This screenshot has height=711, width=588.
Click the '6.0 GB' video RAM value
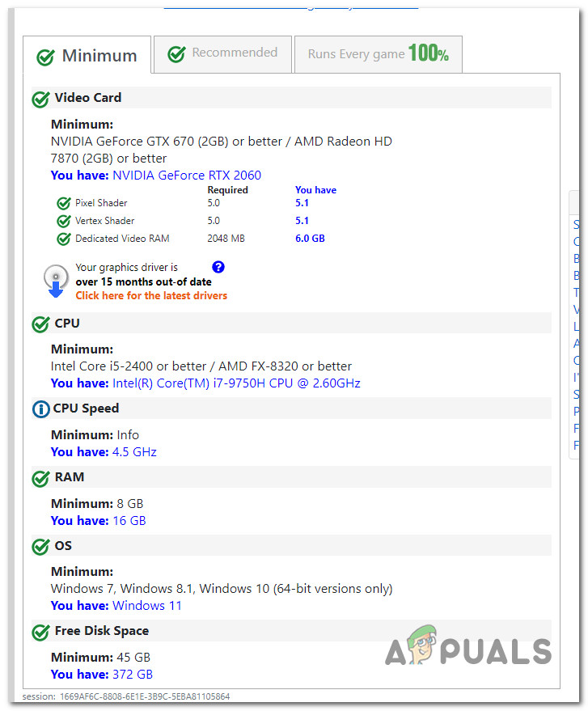pos(310,239)
